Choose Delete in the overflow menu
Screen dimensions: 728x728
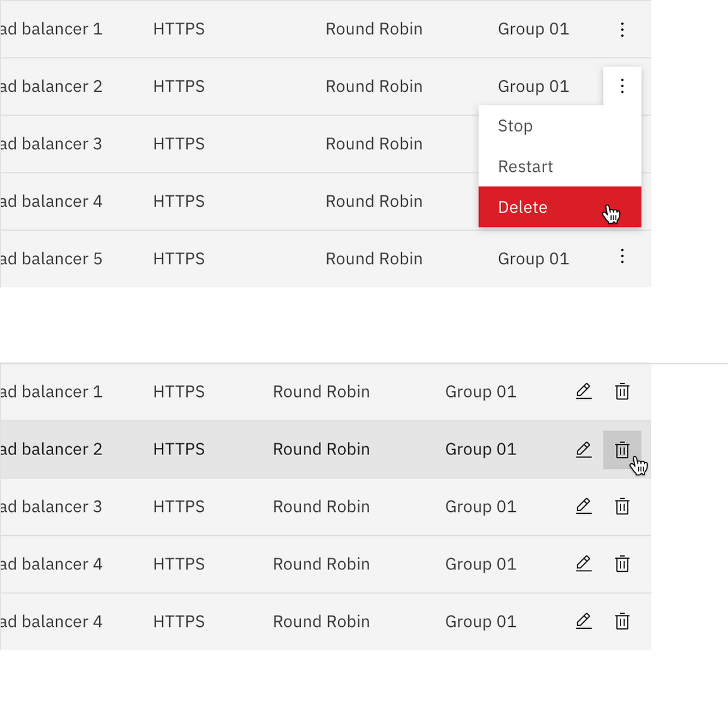coord(560,207)
